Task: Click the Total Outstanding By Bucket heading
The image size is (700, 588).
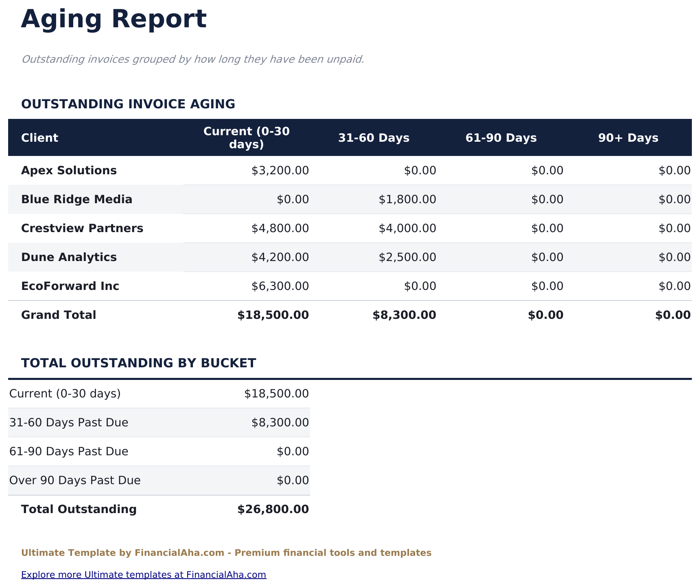Action: (x=139, y=363)
